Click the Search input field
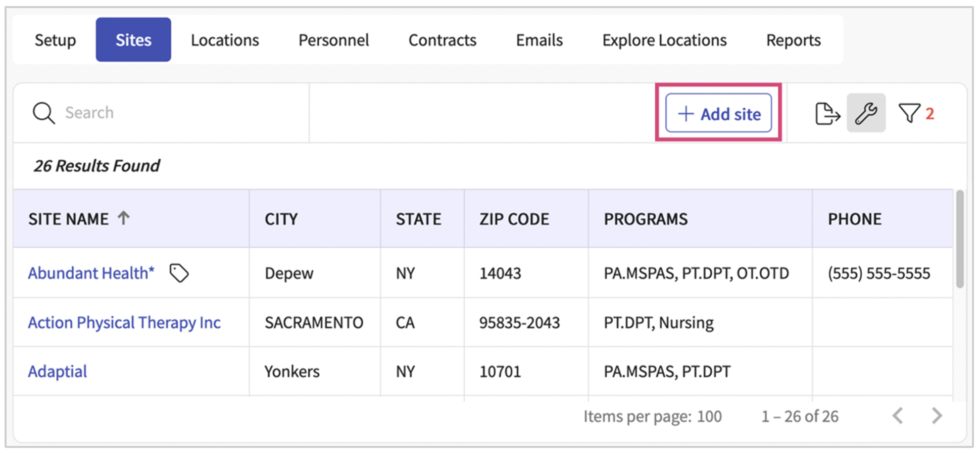980x453 pixels. coord(182,113)
